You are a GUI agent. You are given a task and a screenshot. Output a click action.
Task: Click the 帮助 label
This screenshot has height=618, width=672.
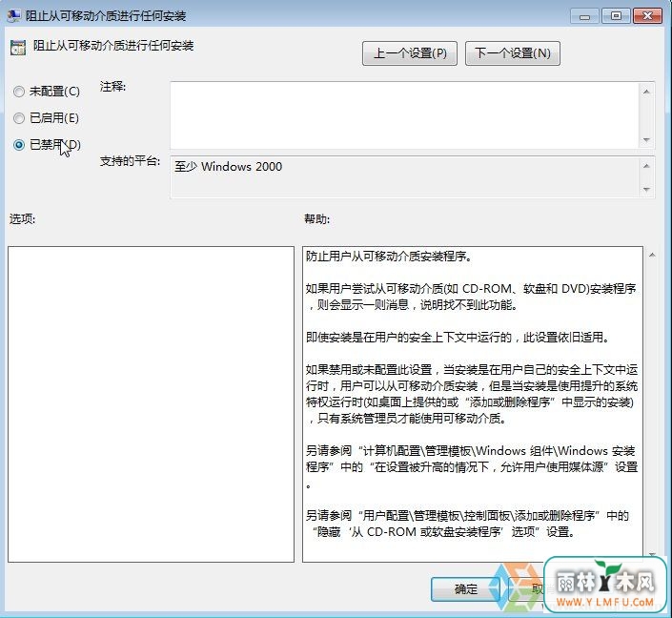pyautogui.click(x=316, y=219)
